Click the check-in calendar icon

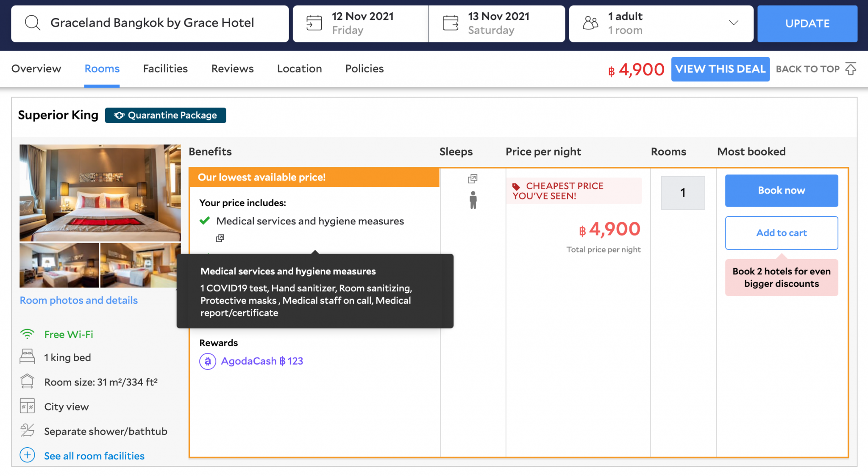(x=314, y=23)
